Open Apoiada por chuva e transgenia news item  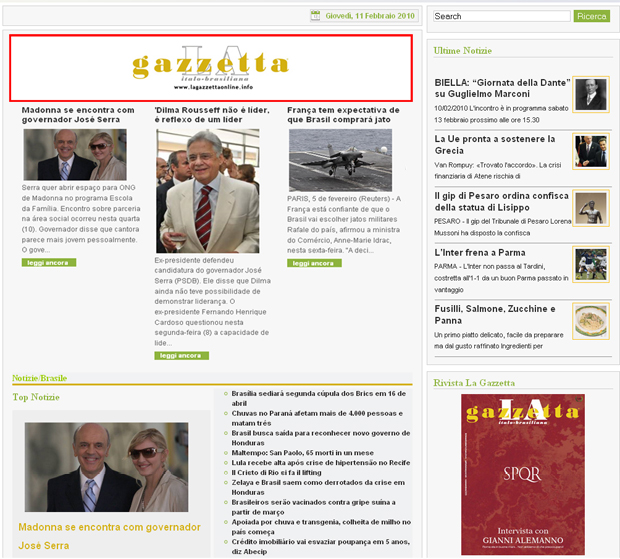[321, 527]
